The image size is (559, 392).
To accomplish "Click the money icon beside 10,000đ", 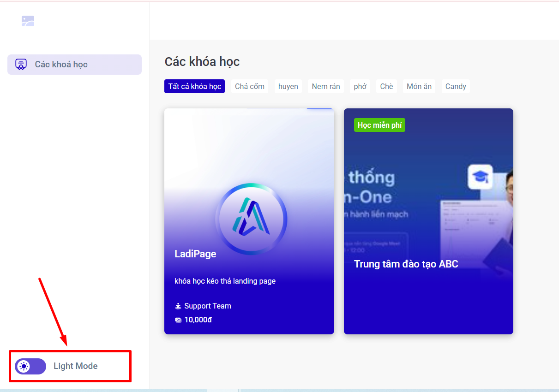I will coord(178,320).
